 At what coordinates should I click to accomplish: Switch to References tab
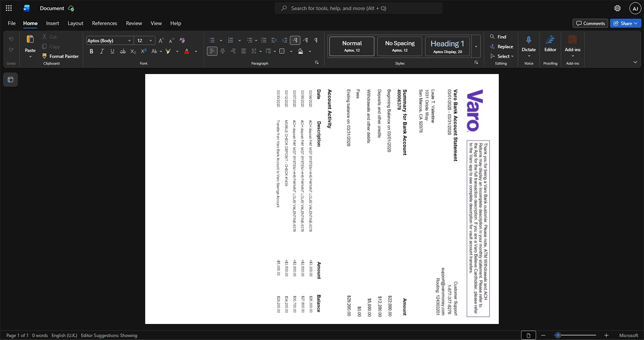(104, 23)
